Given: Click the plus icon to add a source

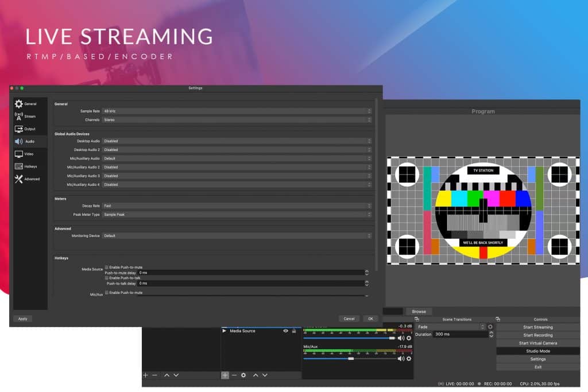Looking at the screenshot, I should (225, 375).
